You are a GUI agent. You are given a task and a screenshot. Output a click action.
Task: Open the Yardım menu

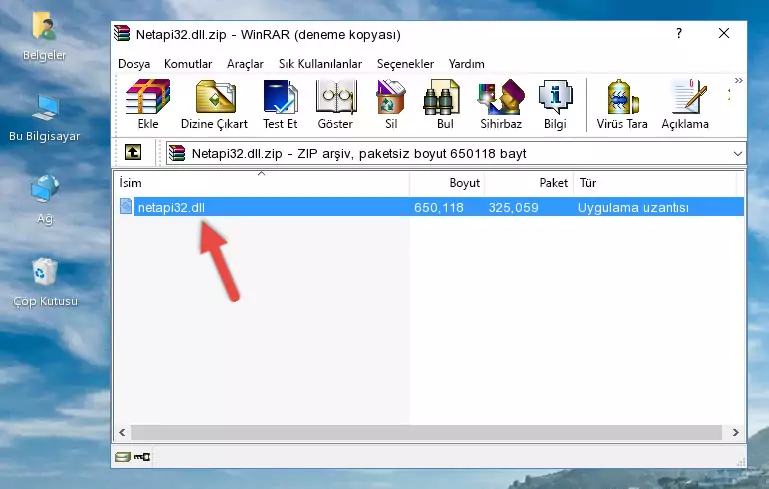click(466, 64)
